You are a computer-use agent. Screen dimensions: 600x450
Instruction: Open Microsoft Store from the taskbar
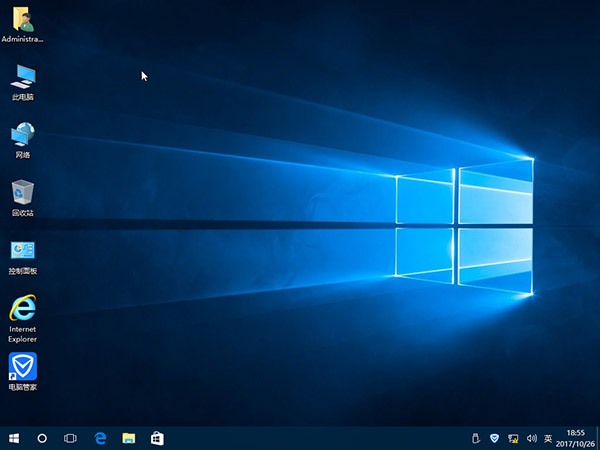[157, 438]
